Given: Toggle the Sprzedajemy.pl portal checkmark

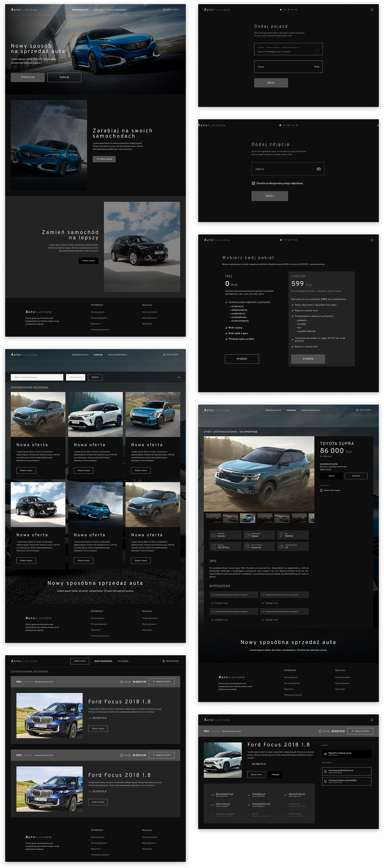Looking at the screenshot, I should [x=213, y=795].
